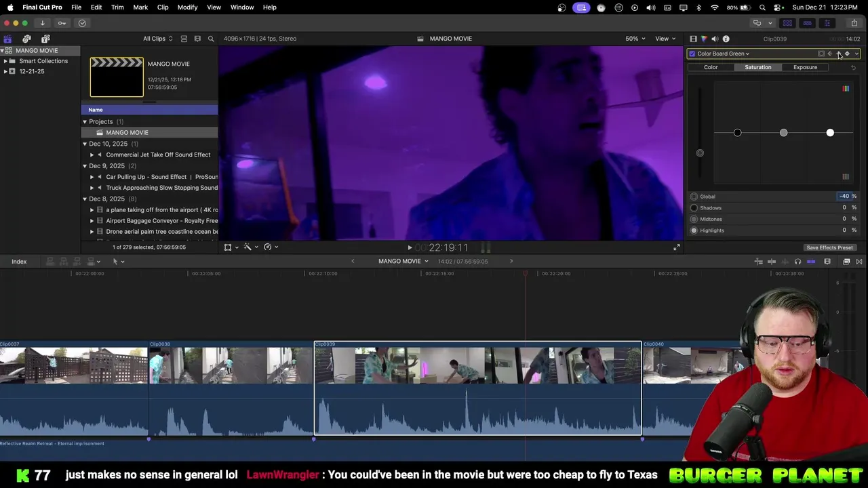Viewport: 868px width, 488px height.
Task: Open the select tool arrow dropdown
Action: click(x=118, y=262)
